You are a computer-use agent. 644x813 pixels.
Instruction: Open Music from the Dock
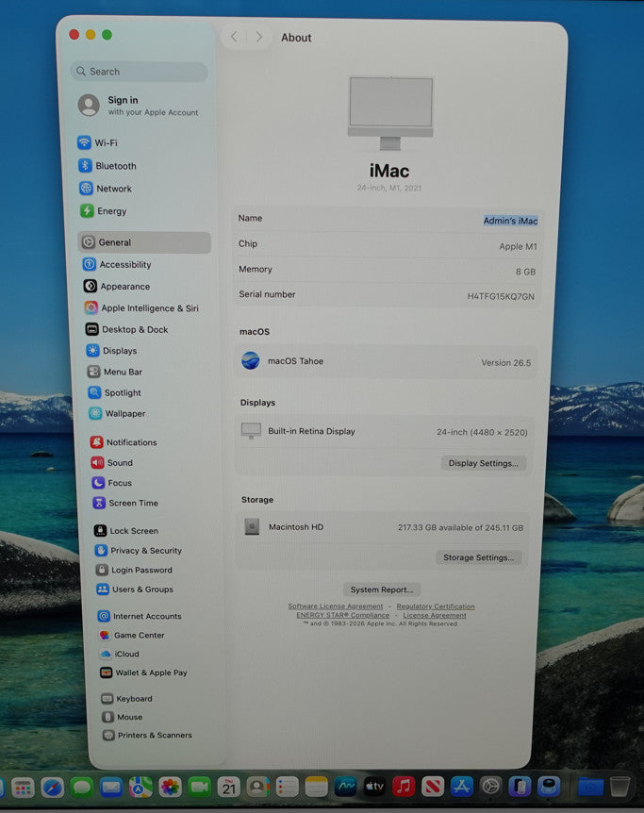point(404,787)
